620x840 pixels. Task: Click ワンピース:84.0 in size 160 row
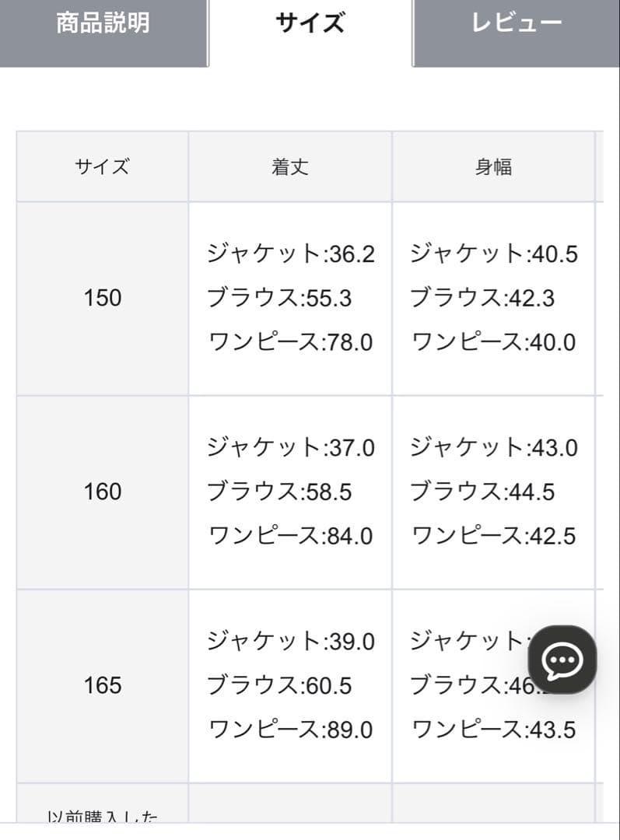tap(290, 536)
